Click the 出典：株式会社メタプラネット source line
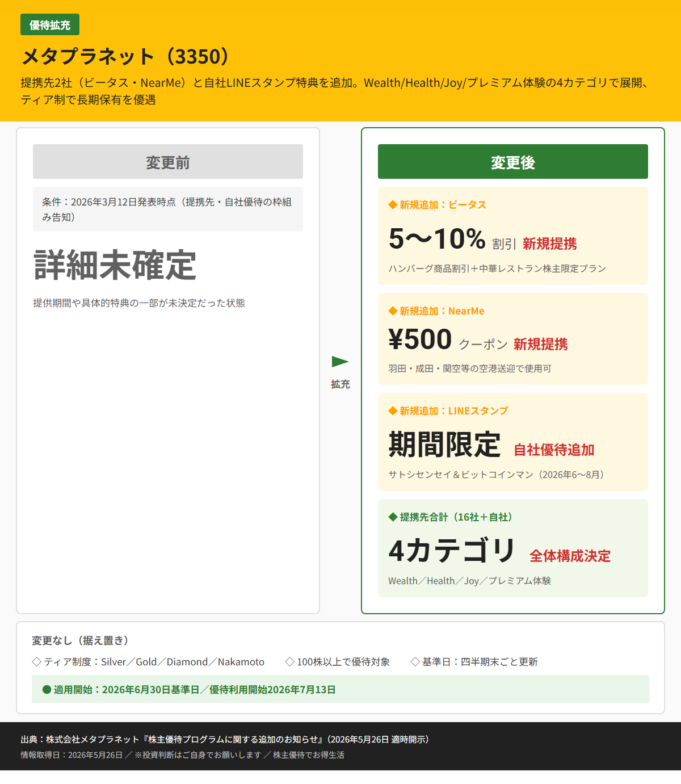Screen dimensions: 681x784 [x=225, y=739]
